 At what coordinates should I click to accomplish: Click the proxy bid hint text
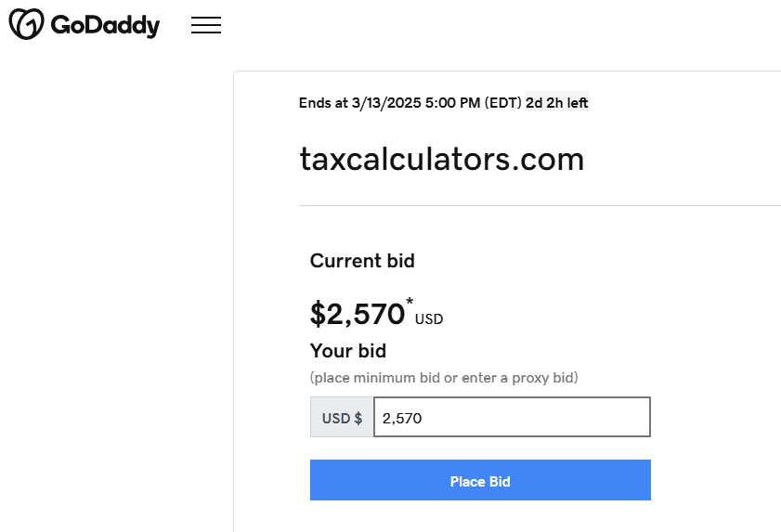coord(444,378)
